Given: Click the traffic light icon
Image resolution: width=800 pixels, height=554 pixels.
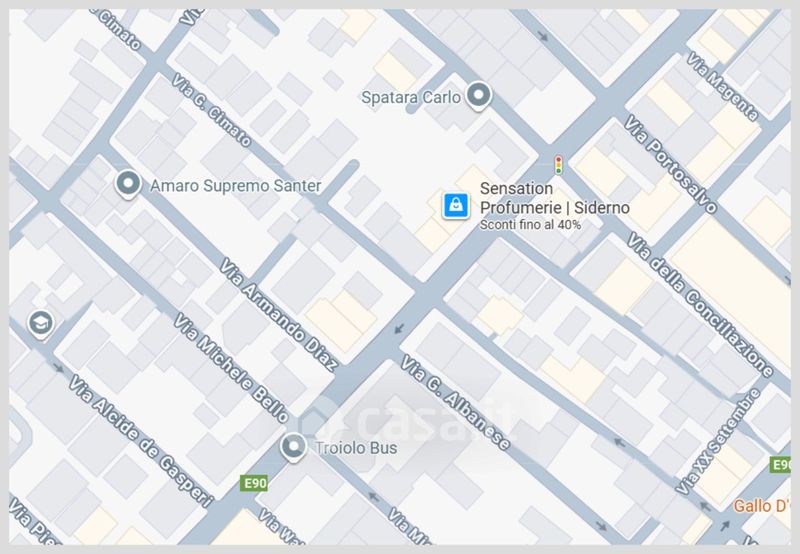Looking at the screenshot, I should pos(559,165).
